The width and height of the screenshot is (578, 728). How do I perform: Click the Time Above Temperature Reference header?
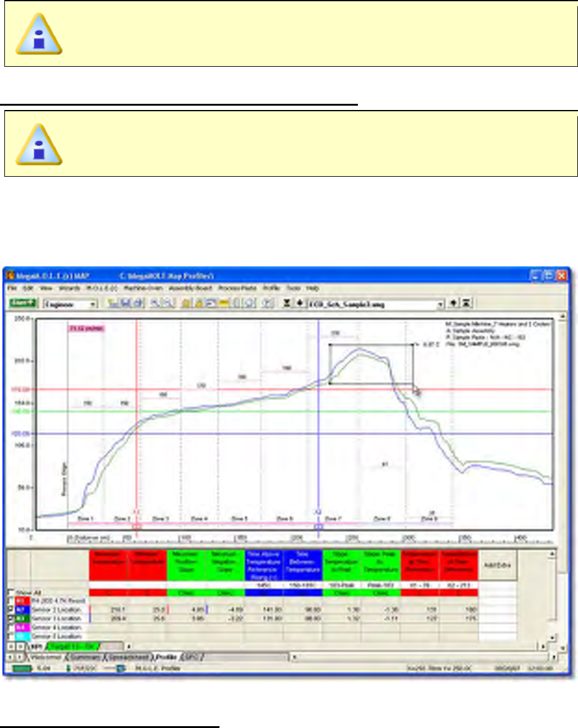(x=263, y=565)
